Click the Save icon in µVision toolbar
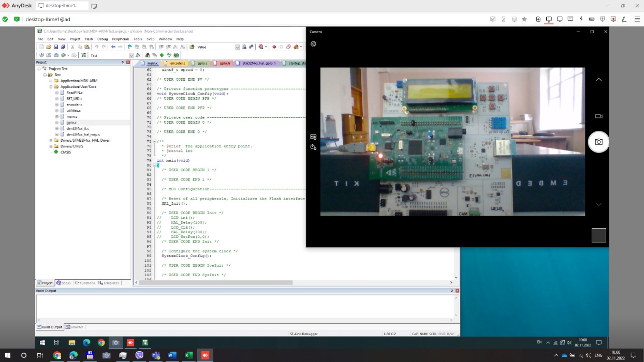The height and width of the screenshot is (362, 644). pos(56,47)
